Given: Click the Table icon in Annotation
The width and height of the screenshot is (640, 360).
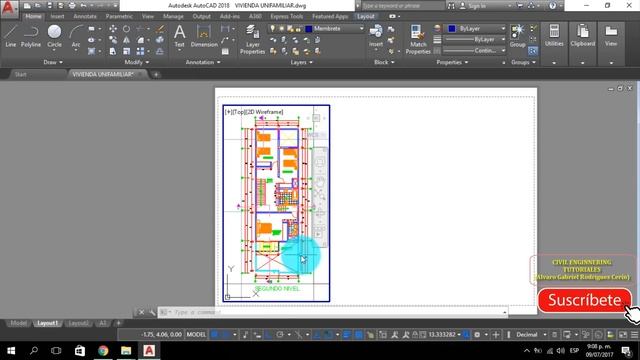Looking at the screenshot, I should (x=225, y=51).
